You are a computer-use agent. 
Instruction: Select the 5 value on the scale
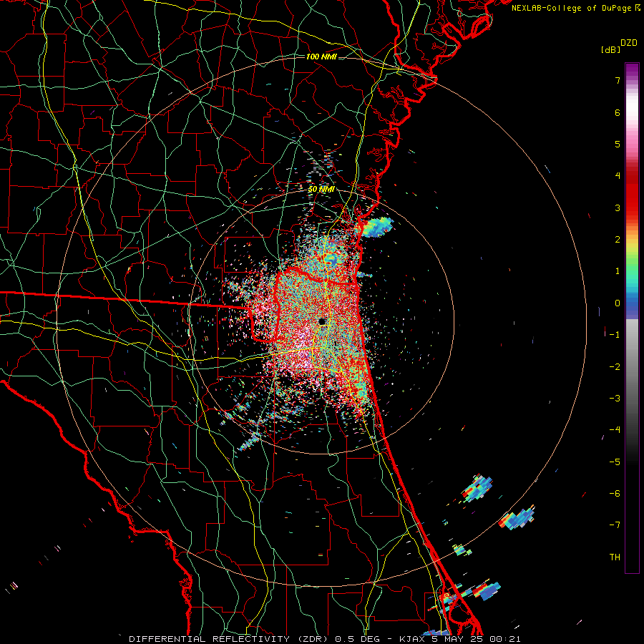(618, 144)
